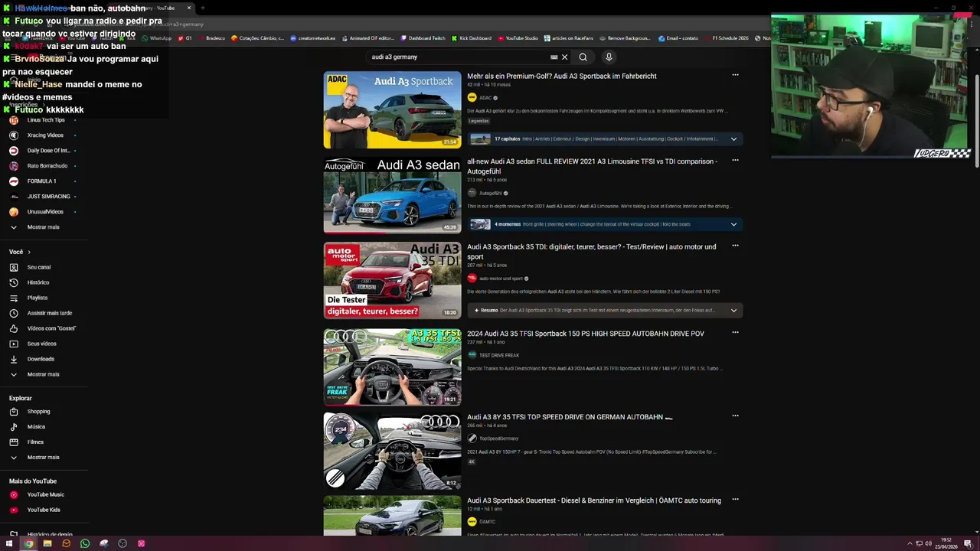Screen dimensions: 980x551
Task: Open F1 Schedule 2026 bookmark
Action: point(727,38)
